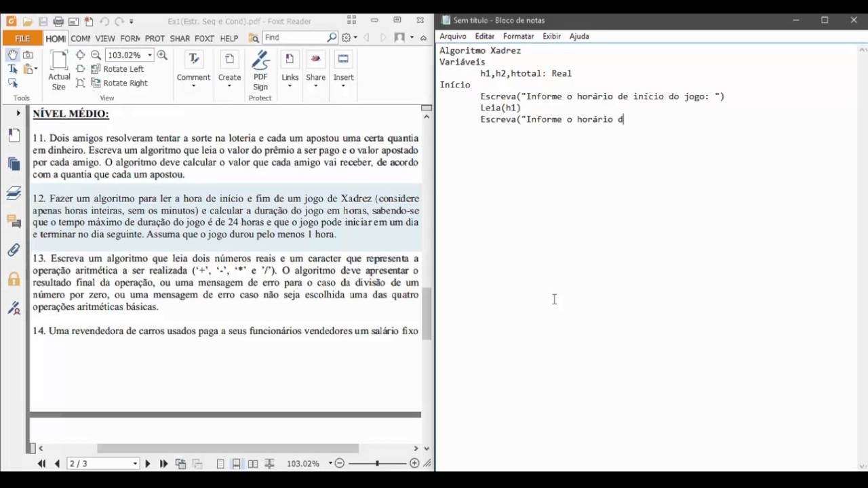The height and width of the screenshot is (488, 868).
Task: Open the Digital Signatures panel
Action: click(14, 308)
